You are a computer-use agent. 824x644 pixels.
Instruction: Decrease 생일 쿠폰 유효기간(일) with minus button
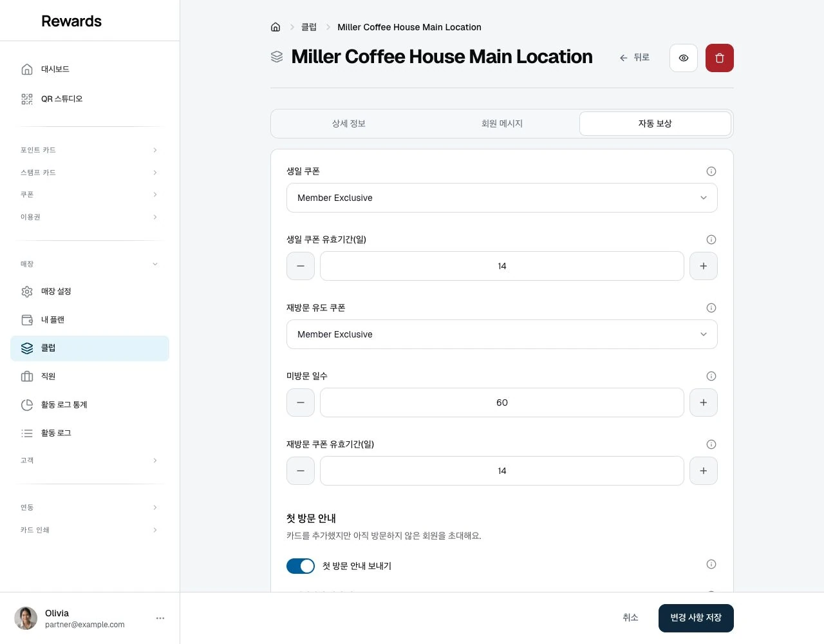[301, 266]
